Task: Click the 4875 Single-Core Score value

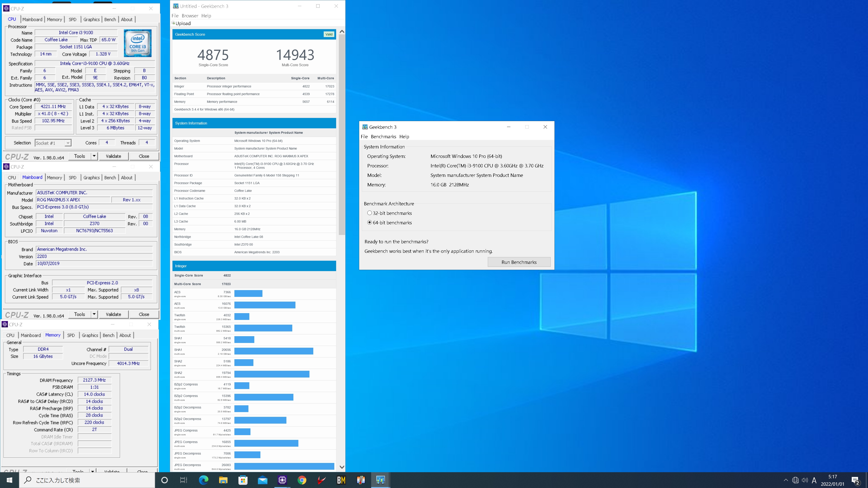Action: [x=213, y=55]
